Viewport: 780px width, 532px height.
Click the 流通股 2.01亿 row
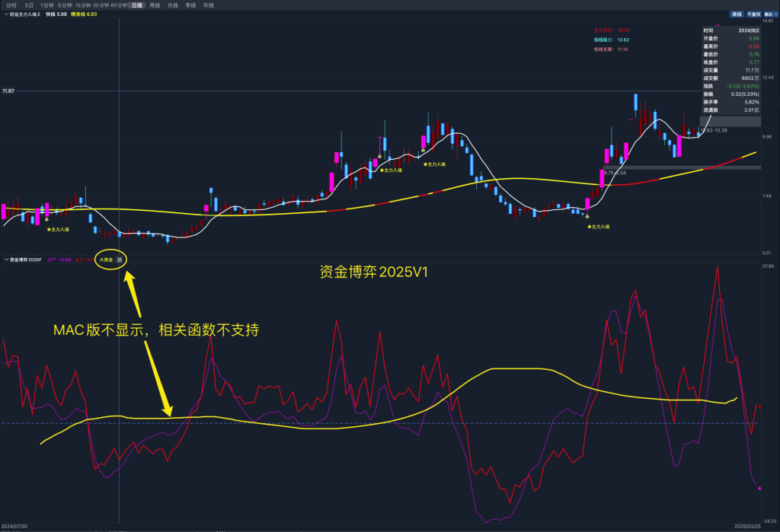(731, 110)
